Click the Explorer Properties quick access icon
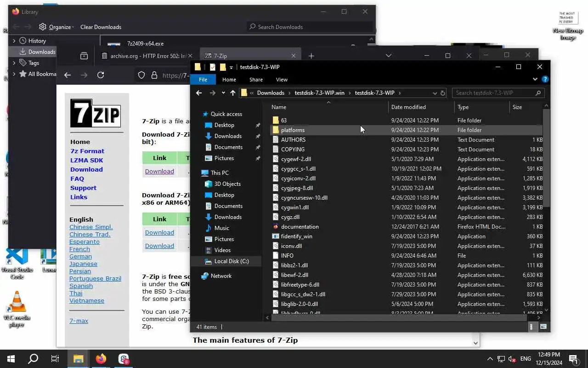Viewport: 588px width, 368px height. point(212,67)
